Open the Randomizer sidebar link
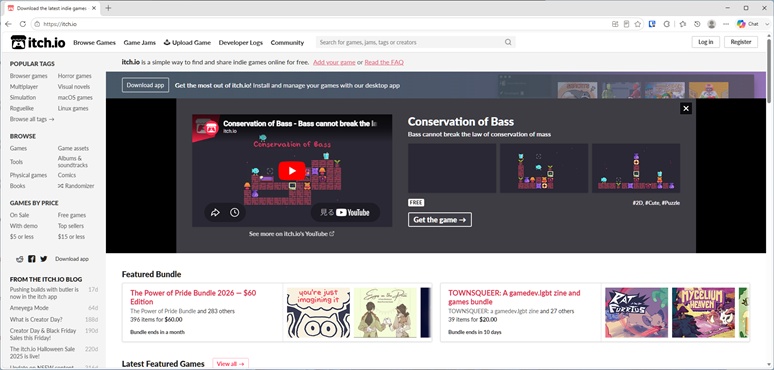The height and width of the screenshot is (370, 774). [76, 186]
